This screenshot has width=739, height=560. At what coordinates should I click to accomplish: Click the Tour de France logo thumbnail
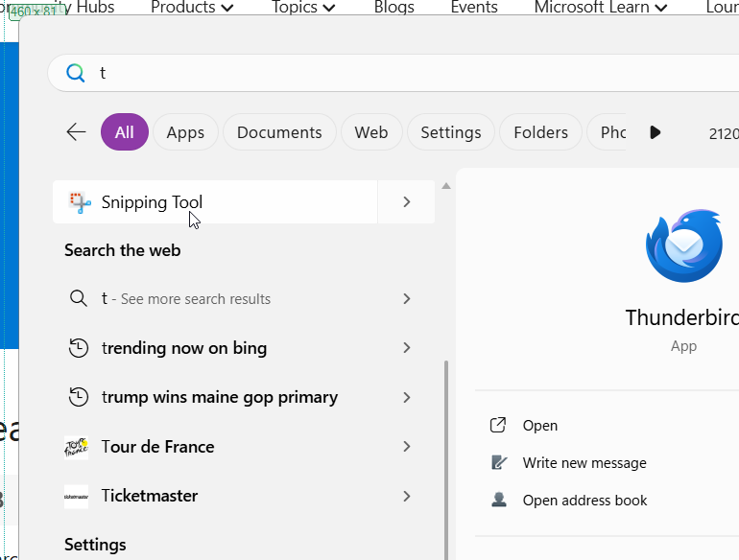tap(77, 447)
